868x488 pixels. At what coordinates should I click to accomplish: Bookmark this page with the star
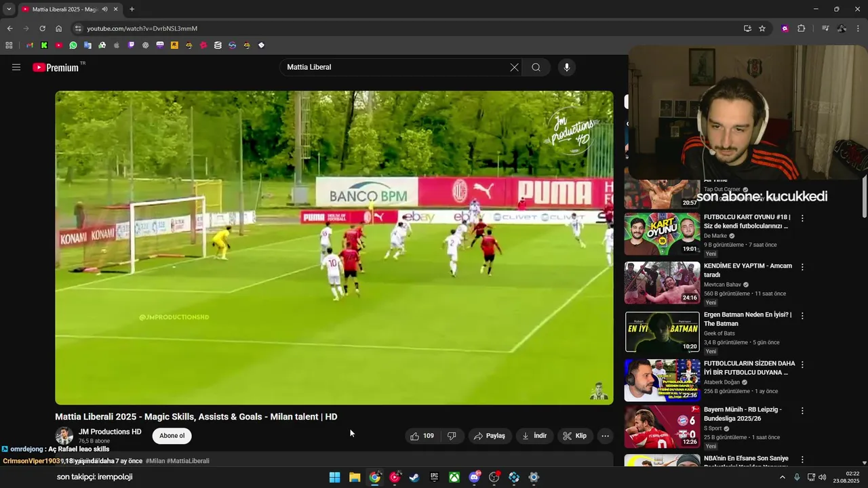point(762,28)
